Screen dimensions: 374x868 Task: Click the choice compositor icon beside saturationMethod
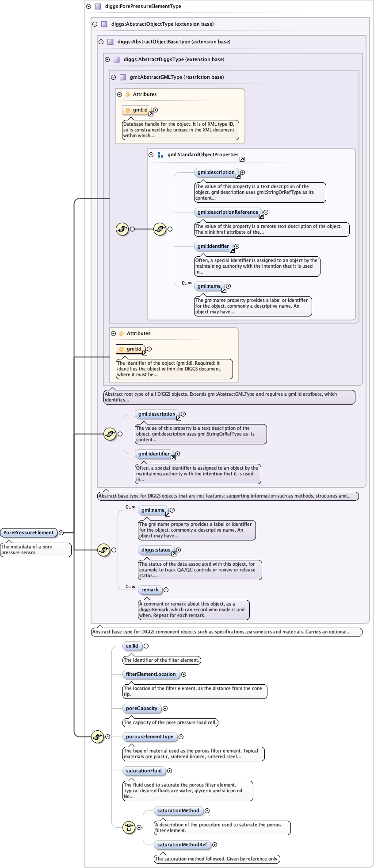[x=129, y=827]
